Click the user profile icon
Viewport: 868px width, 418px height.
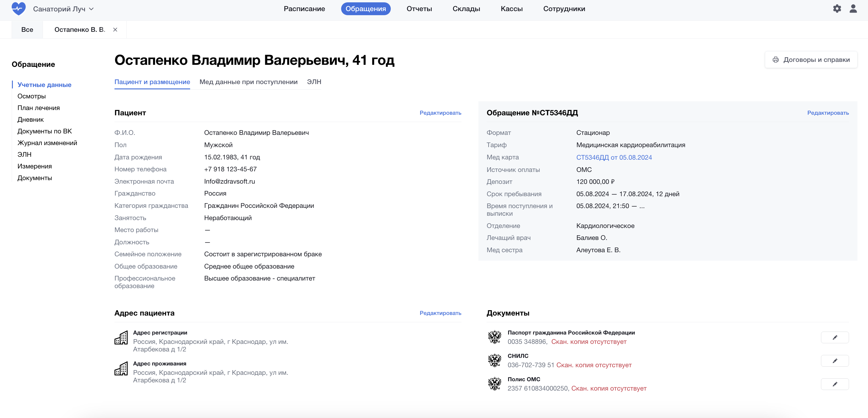point(853,9)
